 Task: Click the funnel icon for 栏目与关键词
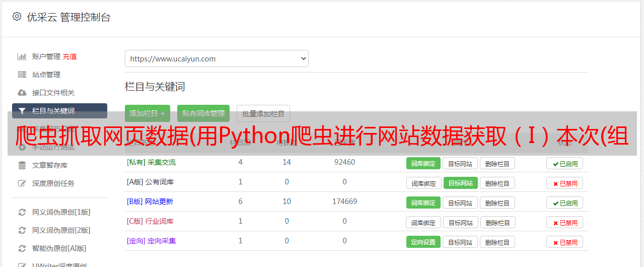coord(22,111)
